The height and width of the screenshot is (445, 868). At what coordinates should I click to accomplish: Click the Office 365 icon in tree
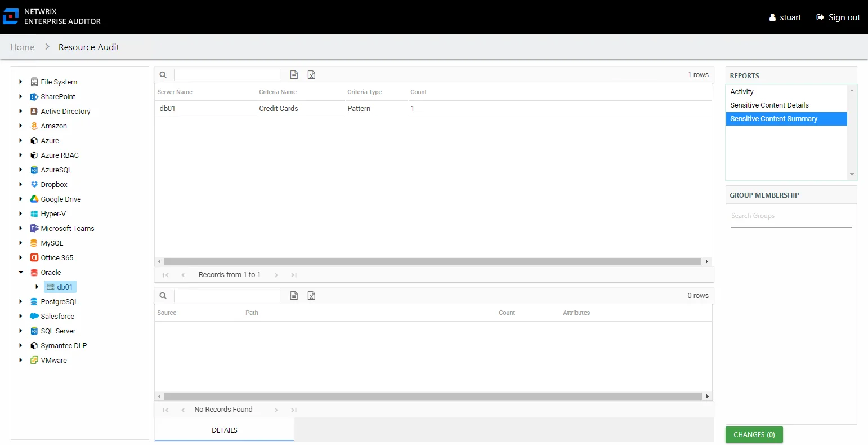click(34, 257)
